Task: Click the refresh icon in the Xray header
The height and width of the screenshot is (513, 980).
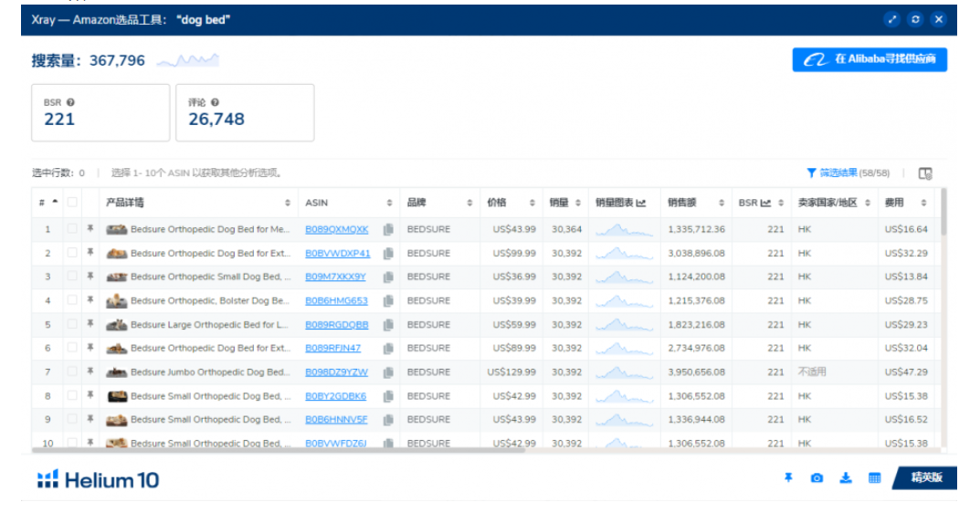Action: point(915,19)
